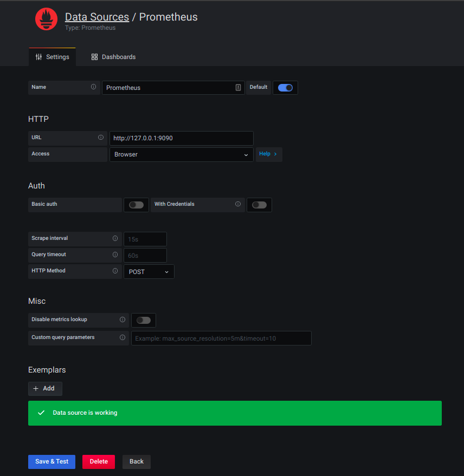Click the With Credentials info icon
This screenshot has width=464, height=476.
[x=238, y=204]
